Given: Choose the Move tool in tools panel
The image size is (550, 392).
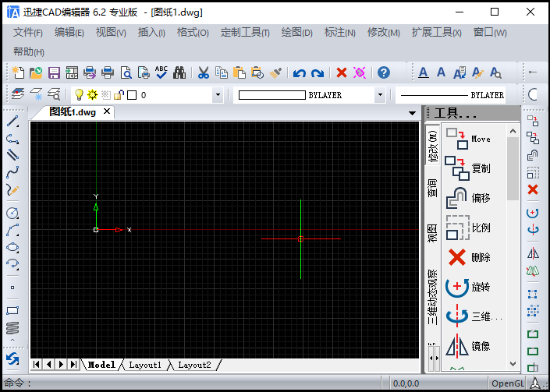Looking at the screenshot, I should coord(469,139).
